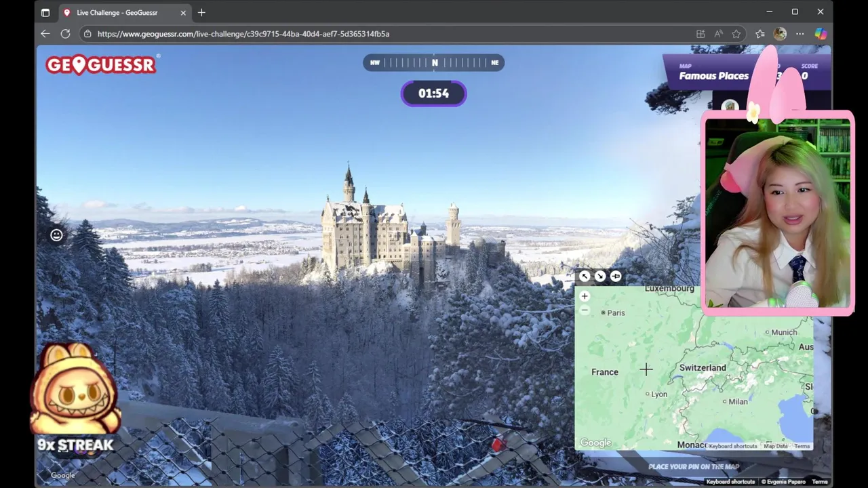Open the Copilot sidebar icon
The image size is (868, 488).
coord(821,34)
